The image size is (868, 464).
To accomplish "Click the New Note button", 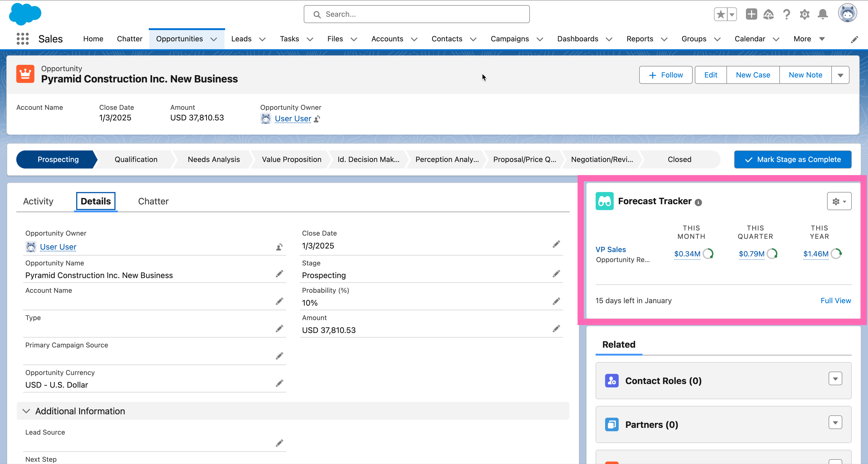I will click(805, 75).
